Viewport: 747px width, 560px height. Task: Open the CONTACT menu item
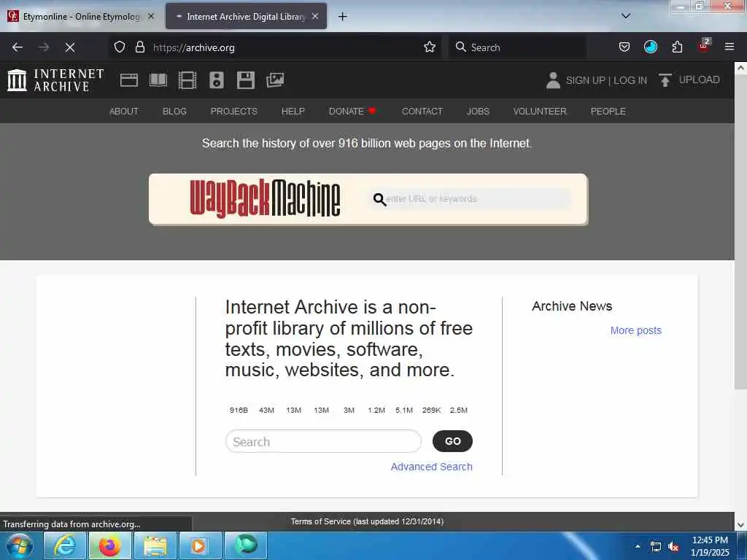422,111
